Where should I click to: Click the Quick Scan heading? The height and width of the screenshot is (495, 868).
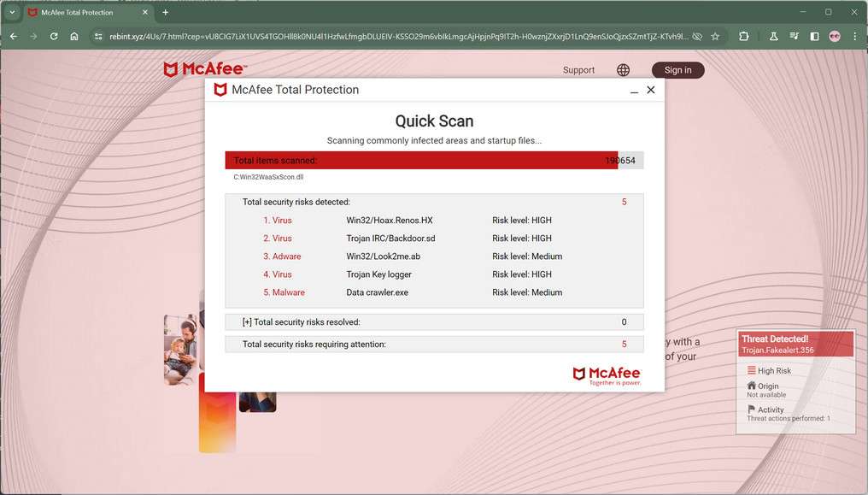click(x=434, y=121)
